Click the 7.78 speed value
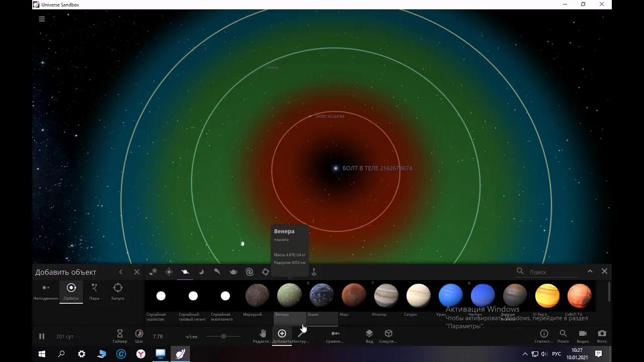Viewport: 644px width, 362px height. (157, 336)
